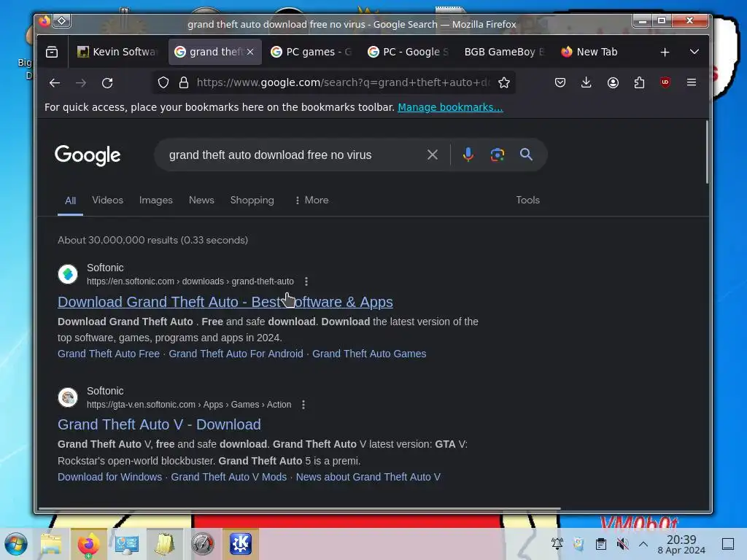Open tracking protection shield info
Image resolution: width=747 pixels, height=560 pixels.
coord(163,83)
